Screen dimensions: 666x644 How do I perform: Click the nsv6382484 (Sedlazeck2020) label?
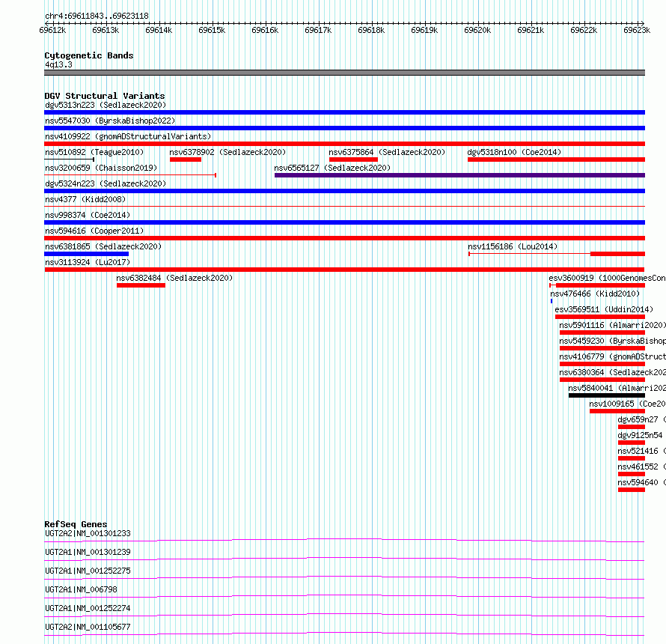(x=174, y=278)
